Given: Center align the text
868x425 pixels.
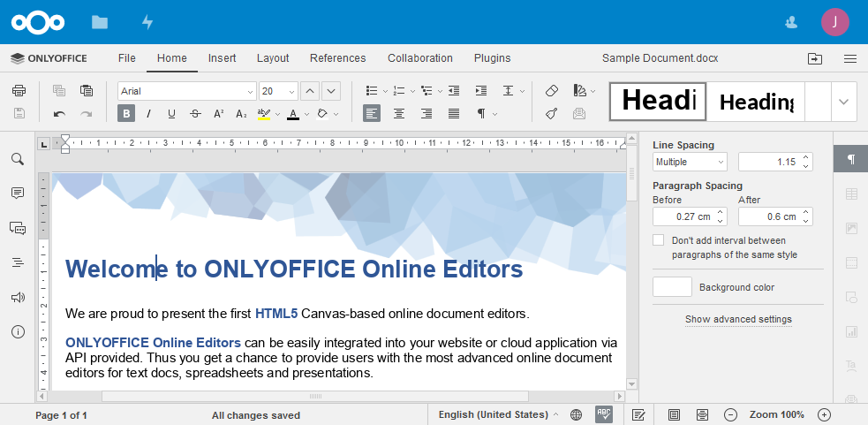Looking at the screenshot, I should click(398, 114).
